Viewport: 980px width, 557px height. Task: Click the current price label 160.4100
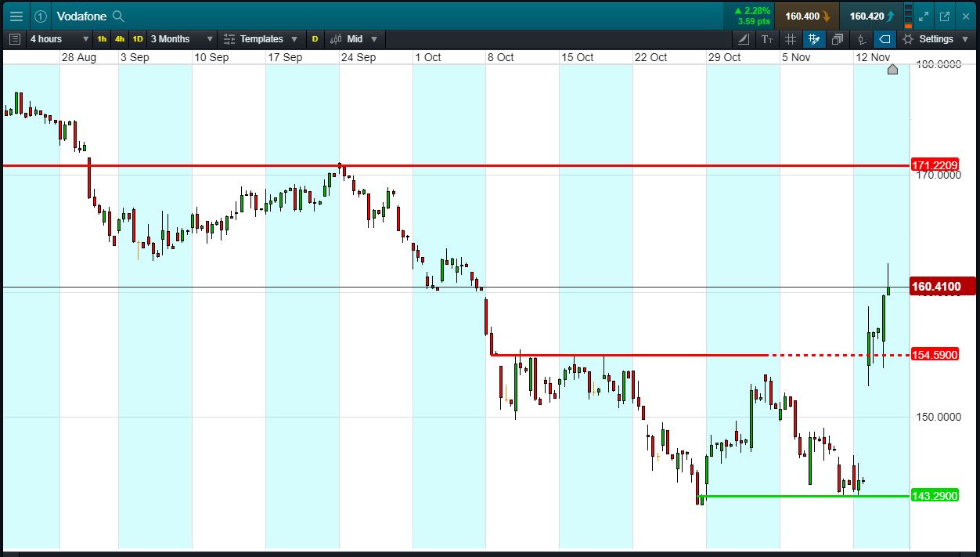(942, 287)
